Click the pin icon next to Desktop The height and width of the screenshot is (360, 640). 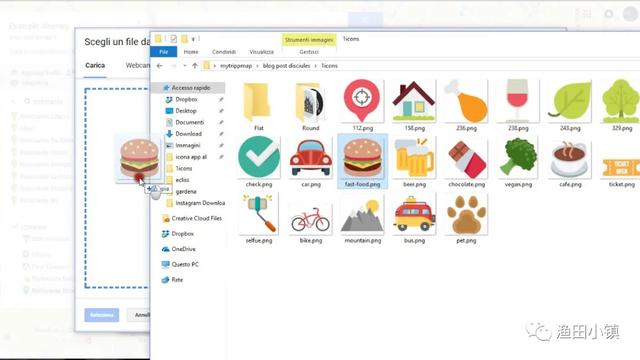(x=221, y=111)
